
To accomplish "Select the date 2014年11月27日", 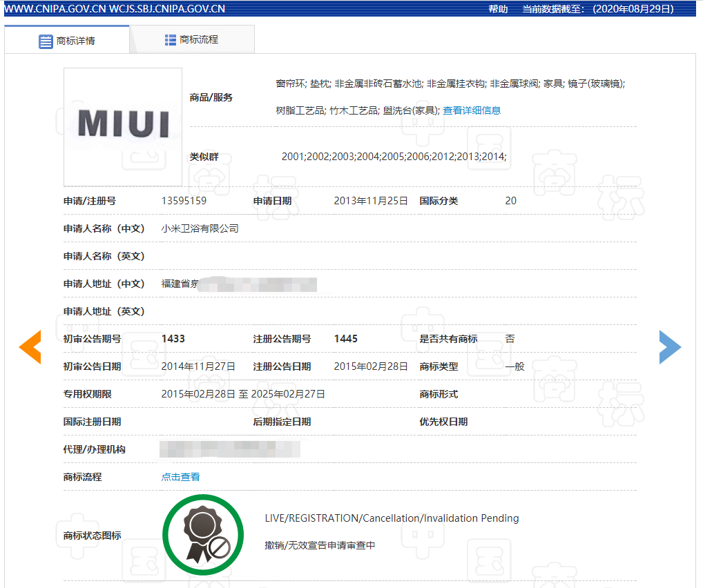I will pyautogui.click(x=198, y=366).
